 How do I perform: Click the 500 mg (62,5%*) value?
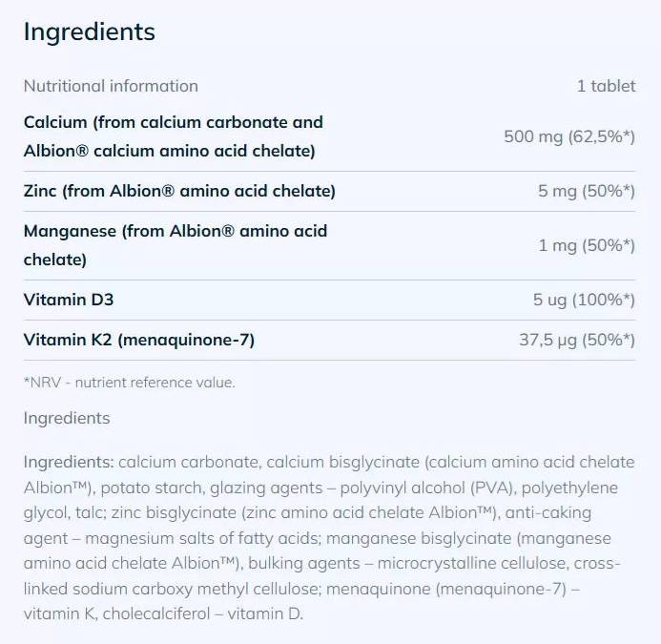coord(568,136)
